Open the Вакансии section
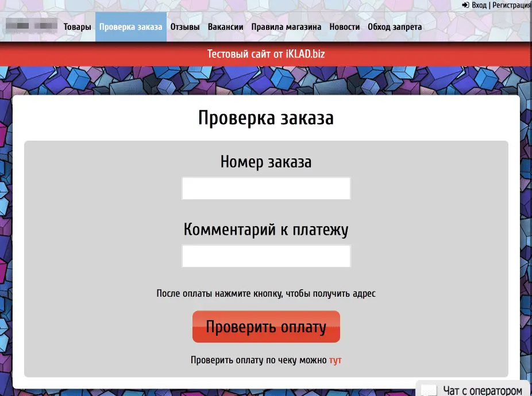The height and width of the screenshot is (396, 532). tap(225, 27)
